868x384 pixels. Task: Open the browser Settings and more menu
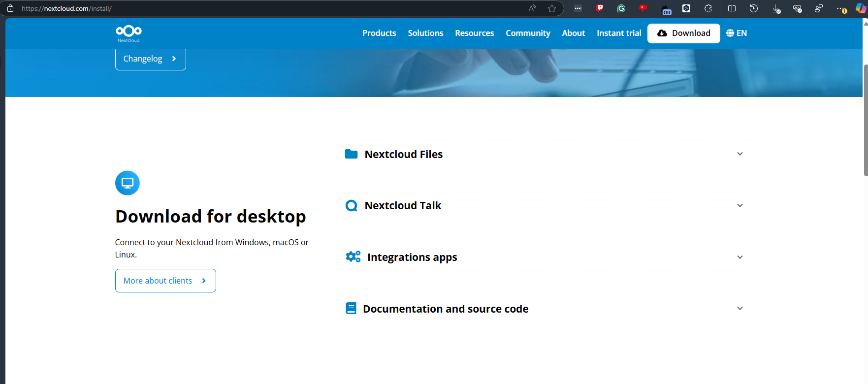click(841, 9)
